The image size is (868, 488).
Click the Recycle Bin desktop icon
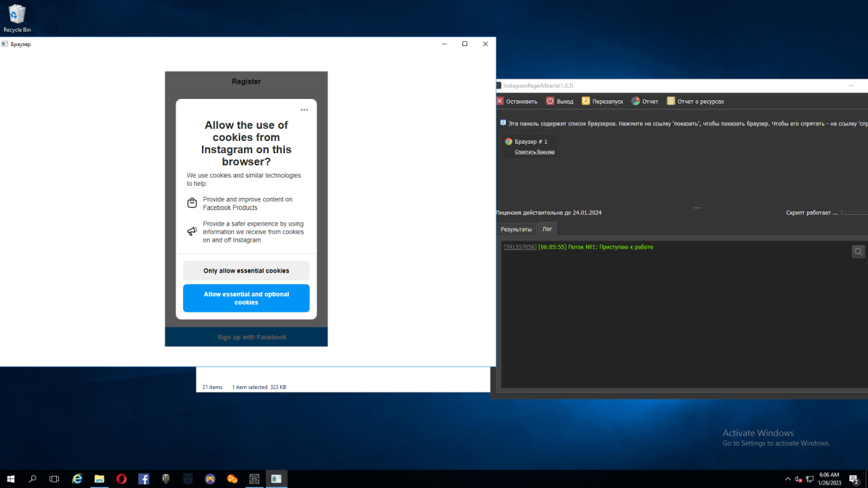point(17,18)
